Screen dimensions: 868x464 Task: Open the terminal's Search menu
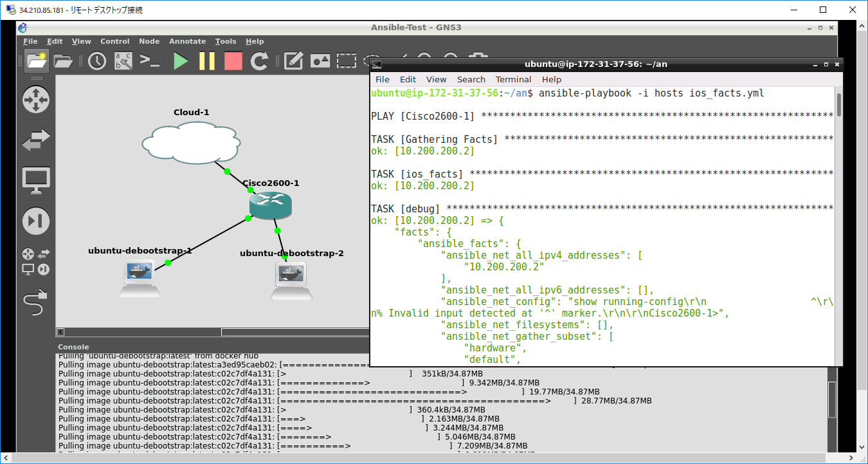coord(471,79)
